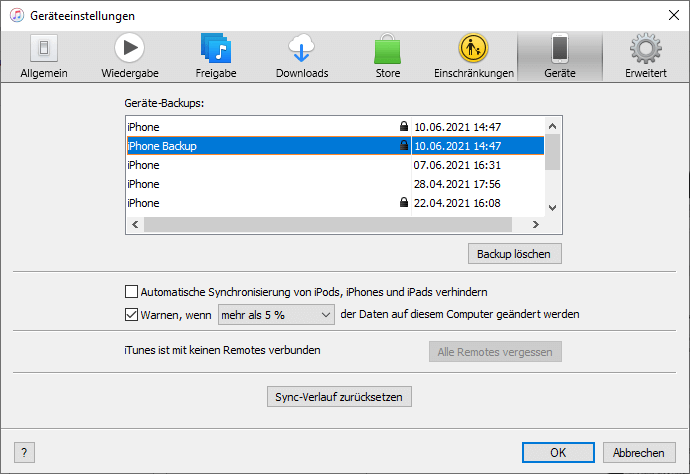Toggle the Warnen, wenn checkbox
This screenshot has height=474, width=690.
pyautogui.click(x=131, y=314)
